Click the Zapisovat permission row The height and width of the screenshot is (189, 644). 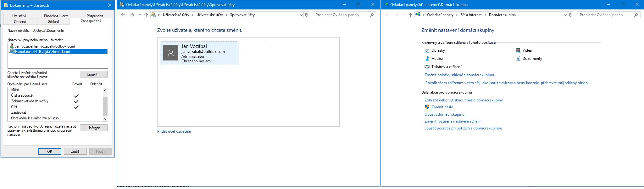click(55, 112)
